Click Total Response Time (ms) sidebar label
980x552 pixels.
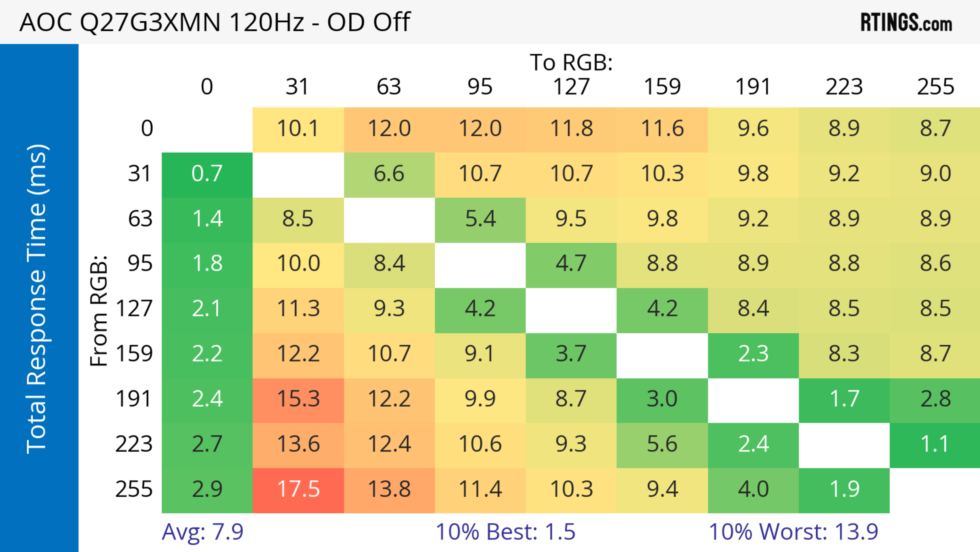coord(37,299)
